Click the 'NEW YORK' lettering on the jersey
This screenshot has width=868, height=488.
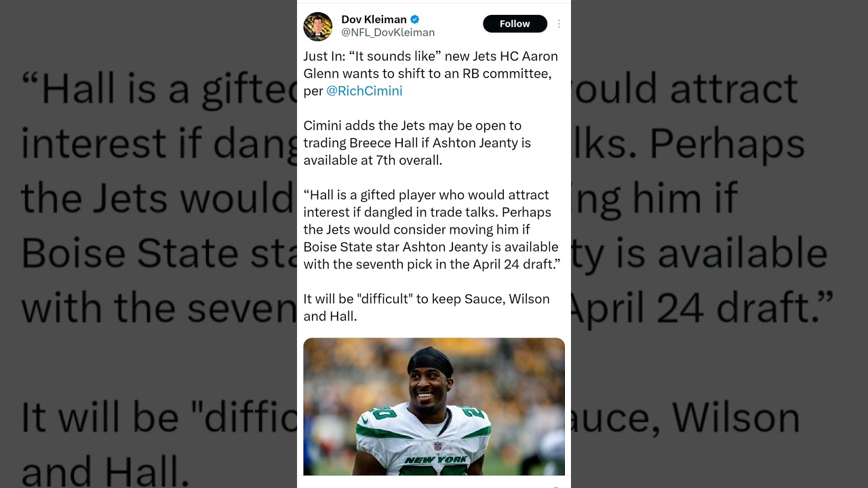[436, 460]
